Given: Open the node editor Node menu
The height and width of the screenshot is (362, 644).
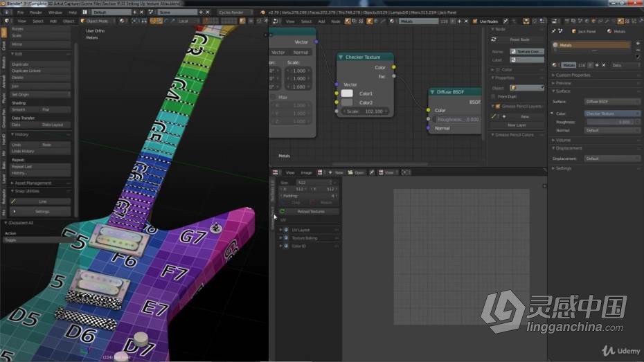Looking at the screenshot, I should tap(336, 21).
